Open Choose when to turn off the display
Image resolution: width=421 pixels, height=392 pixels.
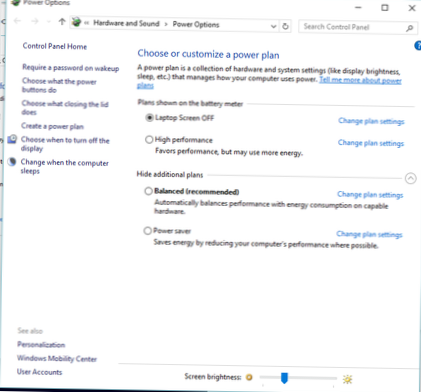65,144
